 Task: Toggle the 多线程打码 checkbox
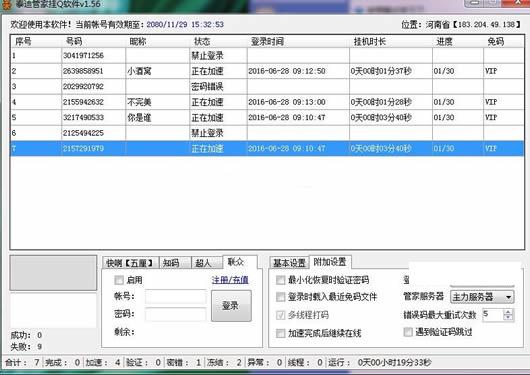(281, 315)
